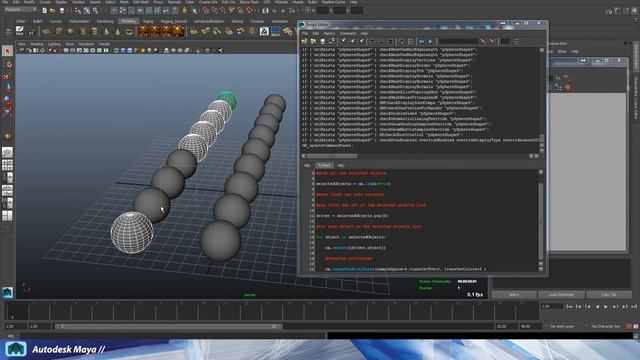The image size is (640, 360).
Task: Open viewport Panels menu
Action: pyautogui.click(x=104, y=44)
